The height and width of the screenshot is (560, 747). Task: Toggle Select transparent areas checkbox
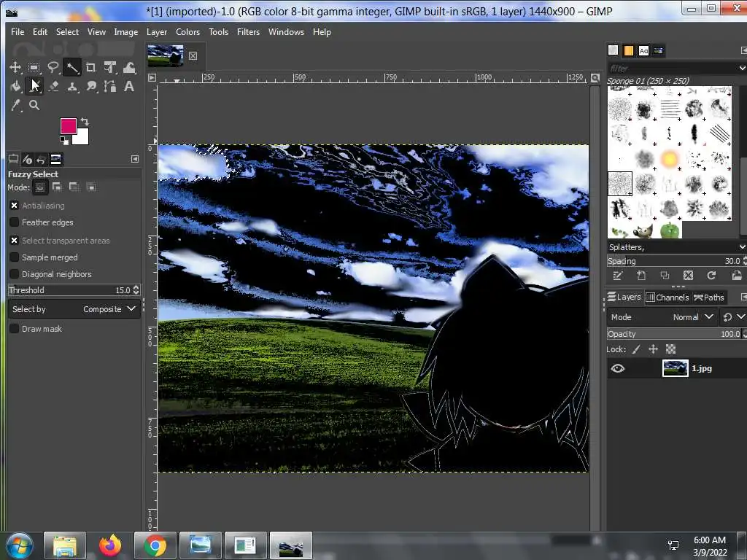point(15,241)
